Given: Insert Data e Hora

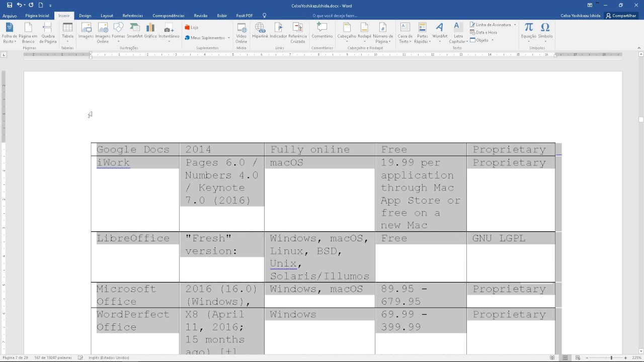Looking at the screenshot, I should pos(484,32).
